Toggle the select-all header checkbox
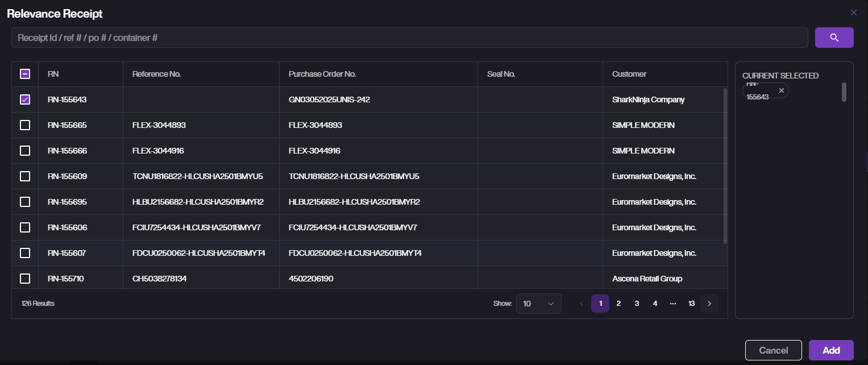This screenshot has width=868, height=365. point(25,74)
